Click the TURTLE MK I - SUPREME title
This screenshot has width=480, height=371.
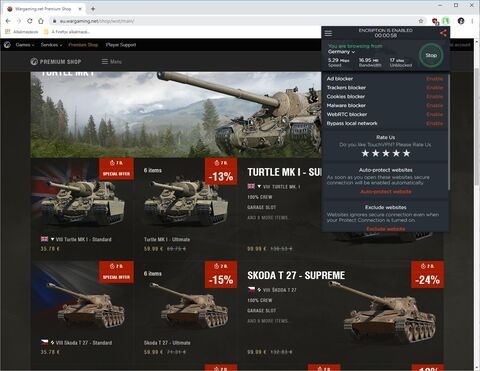(x=284, y=172)
